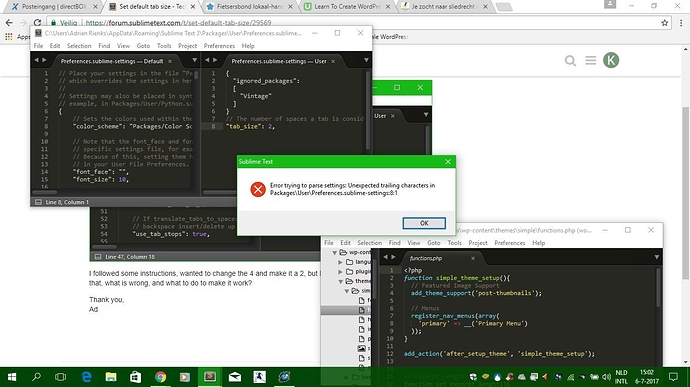This screenshot has height=387, width=690.
Task: Collapse the simple folder in the sidebar
Action: point(346,291)
